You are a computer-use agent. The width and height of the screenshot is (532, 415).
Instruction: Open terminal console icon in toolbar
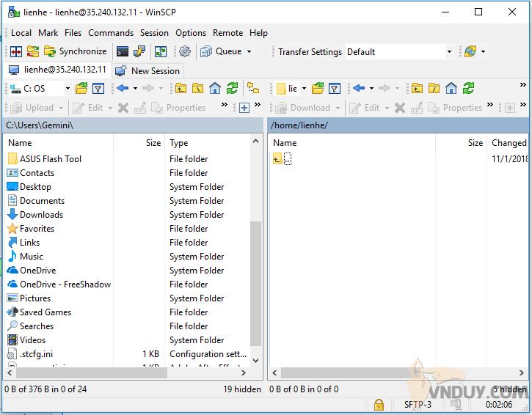[x=123, y=51]
